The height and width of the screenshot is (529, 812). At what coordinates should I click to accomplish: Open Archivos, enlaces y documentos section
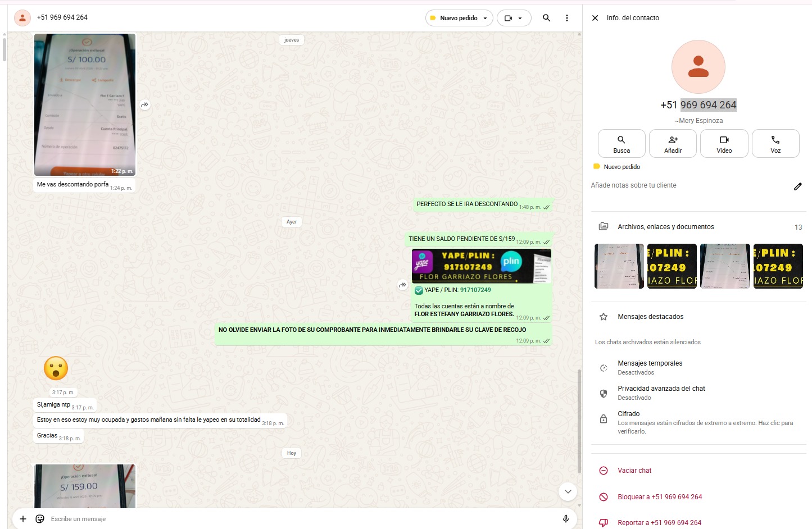coord(665,227)
